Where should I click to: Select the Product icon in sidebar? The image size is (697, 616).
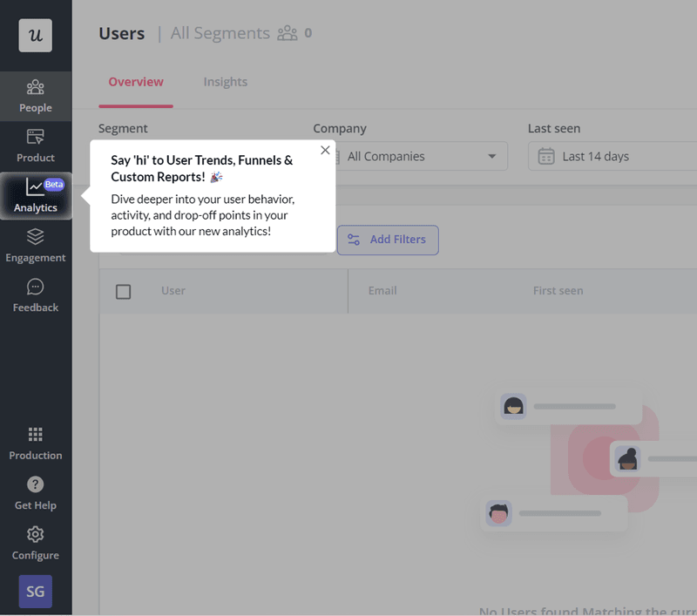pyautogui.click(x=35, y=146)
